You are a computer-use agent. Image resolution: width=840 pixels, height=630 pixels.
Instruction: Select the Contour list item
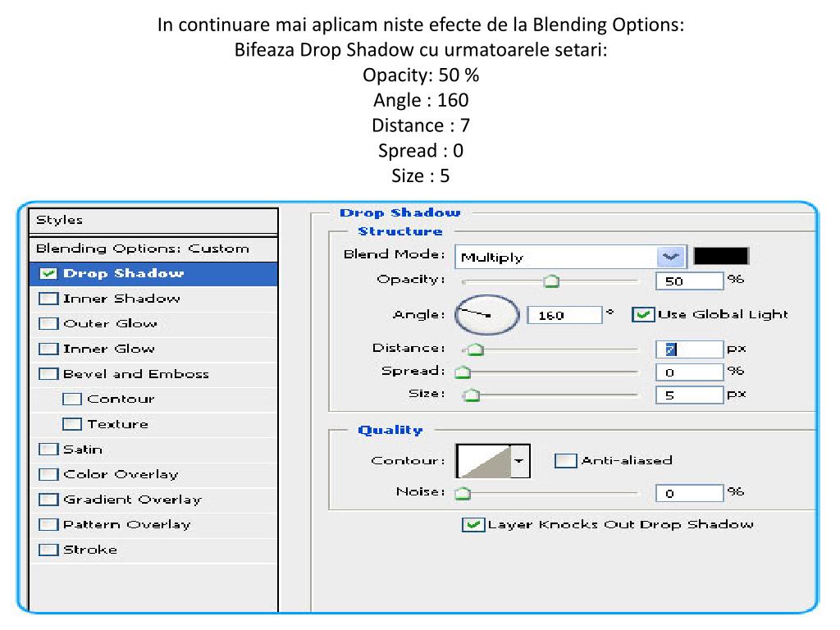[153, 399]
